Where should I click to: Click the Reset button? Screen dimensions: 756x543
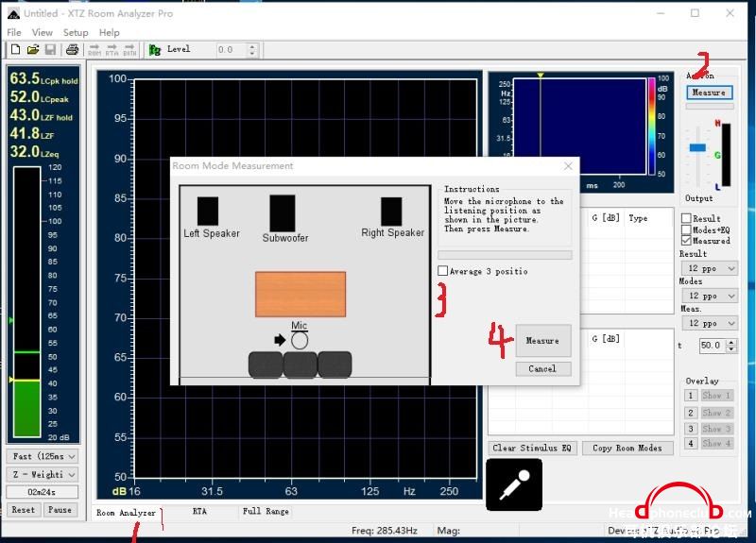coord(23,509)
